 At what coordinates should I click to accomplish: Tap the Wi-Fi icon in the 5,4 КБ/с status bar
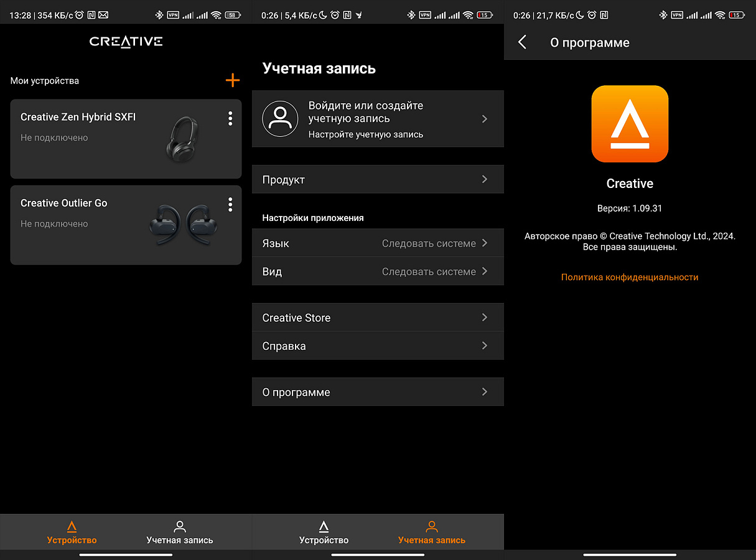[468, 15]
